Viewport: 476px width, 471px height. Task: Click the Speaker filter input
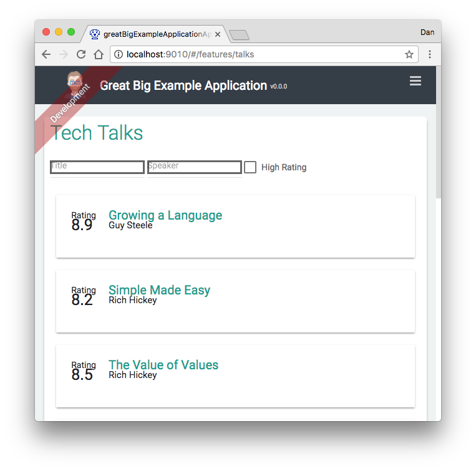click(195, 167)
